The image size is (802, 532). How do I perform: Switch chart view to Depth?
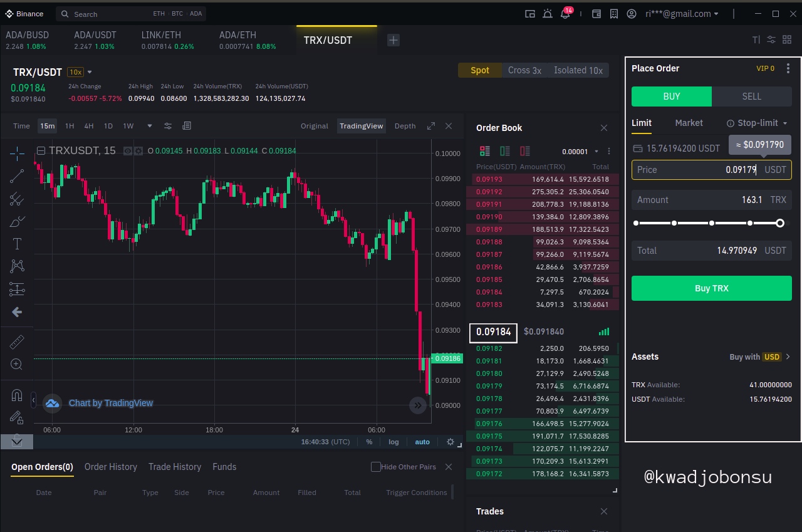[x=405, y=126]
